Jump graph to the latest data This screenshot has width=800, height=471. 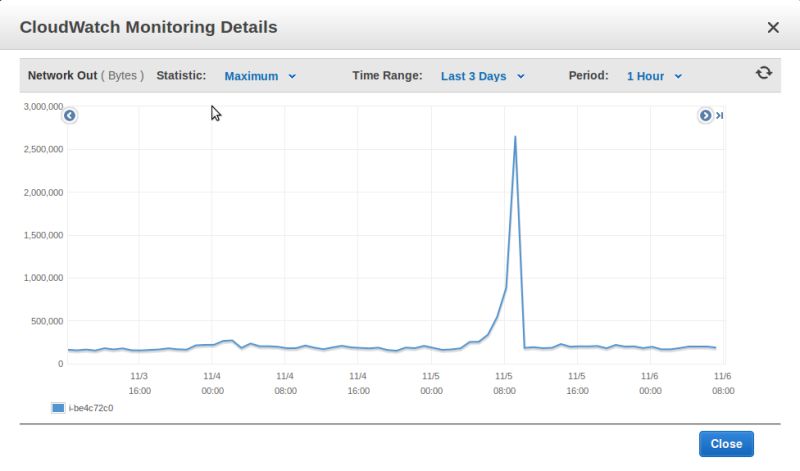click(719, 116)
